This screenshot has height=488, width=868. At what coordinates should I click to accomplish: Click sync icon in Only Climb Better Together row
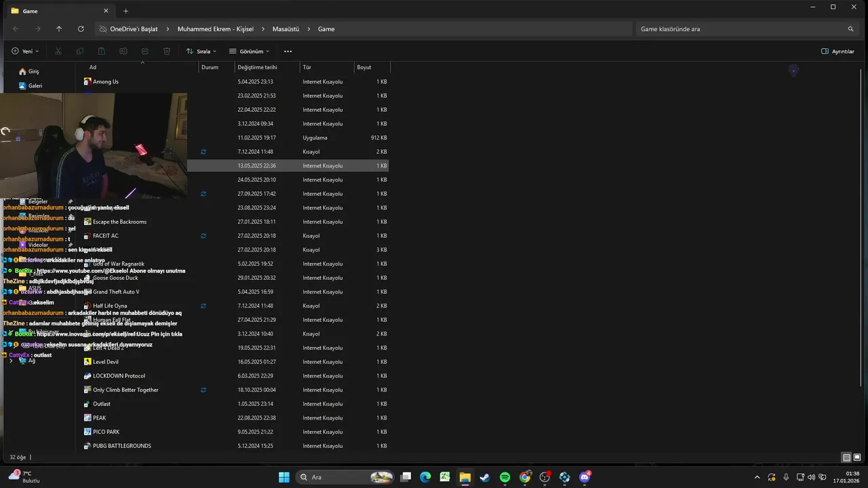(x=203, y=390)
